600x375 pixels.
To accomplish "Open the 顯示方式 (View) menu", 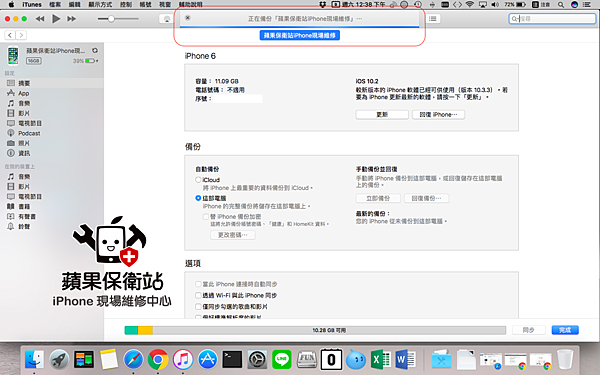I will pyautogui.click(x=100, y=4).
